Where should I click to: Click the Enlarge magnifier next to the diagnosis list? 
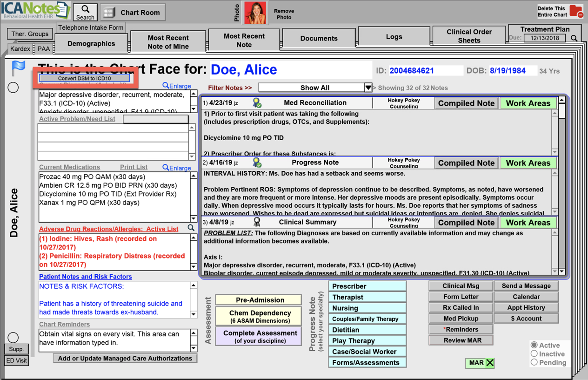coord(176,86)
